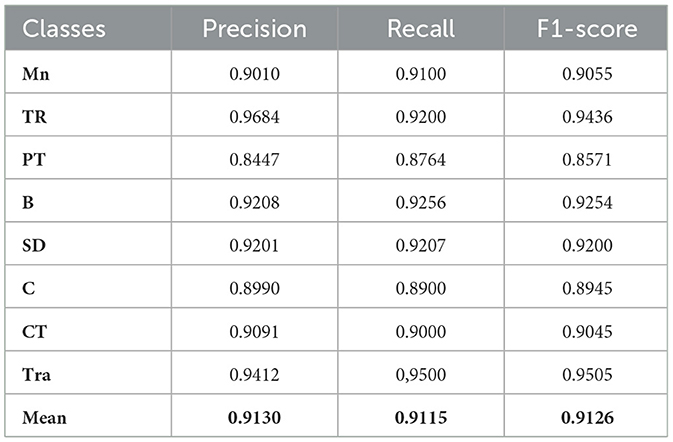Click precision value 0.8990 for C
Viewport: 673px width, 442px height.
click(x=255, y=288)
